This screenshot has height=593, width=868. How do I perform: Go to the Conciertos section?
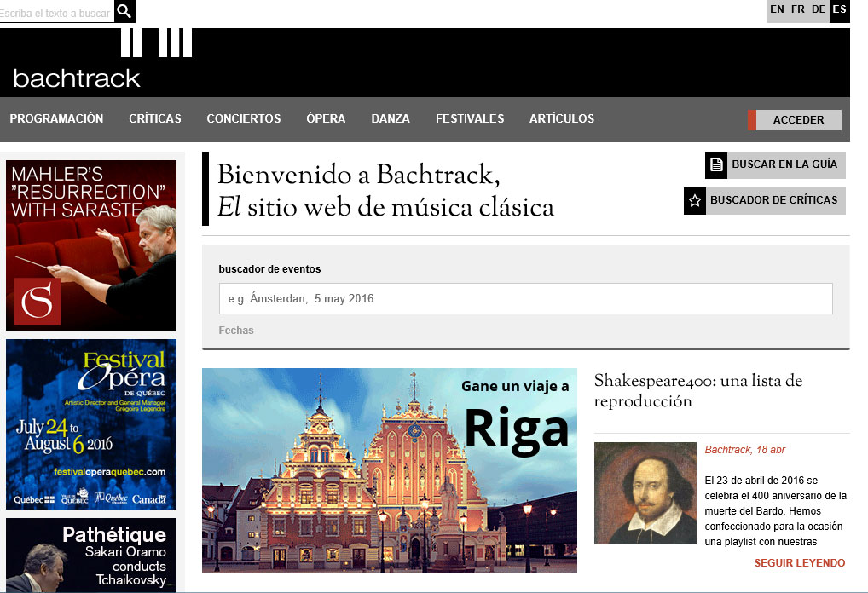[x=244, y=118]
